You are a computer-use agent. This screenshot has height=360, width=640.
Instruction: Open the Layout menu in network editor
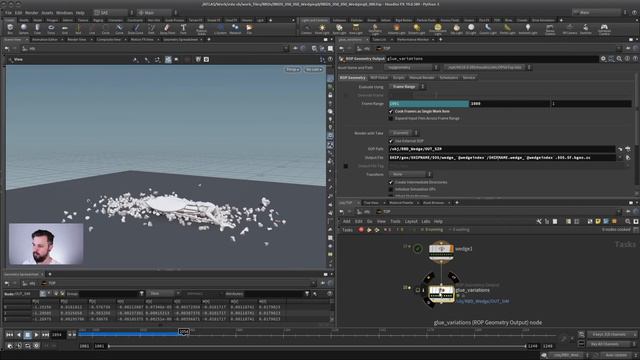[411, 221]
